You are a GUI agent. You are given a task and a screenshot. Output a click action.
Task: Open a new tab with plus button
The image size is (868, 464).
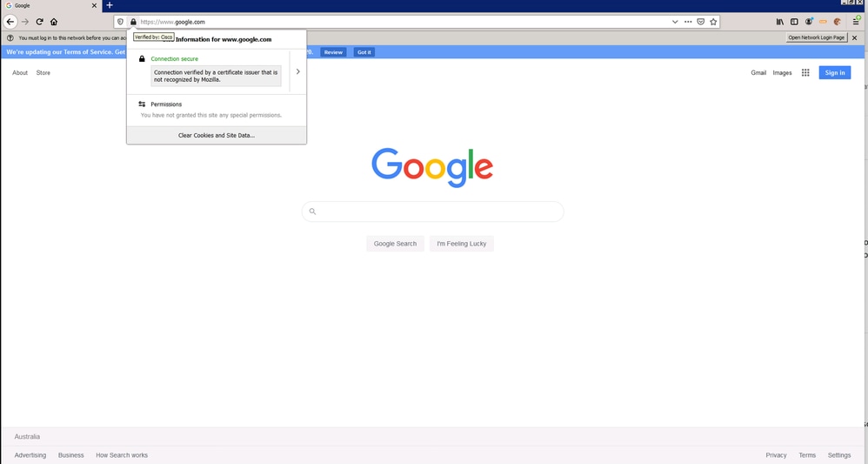pos(109,5)
